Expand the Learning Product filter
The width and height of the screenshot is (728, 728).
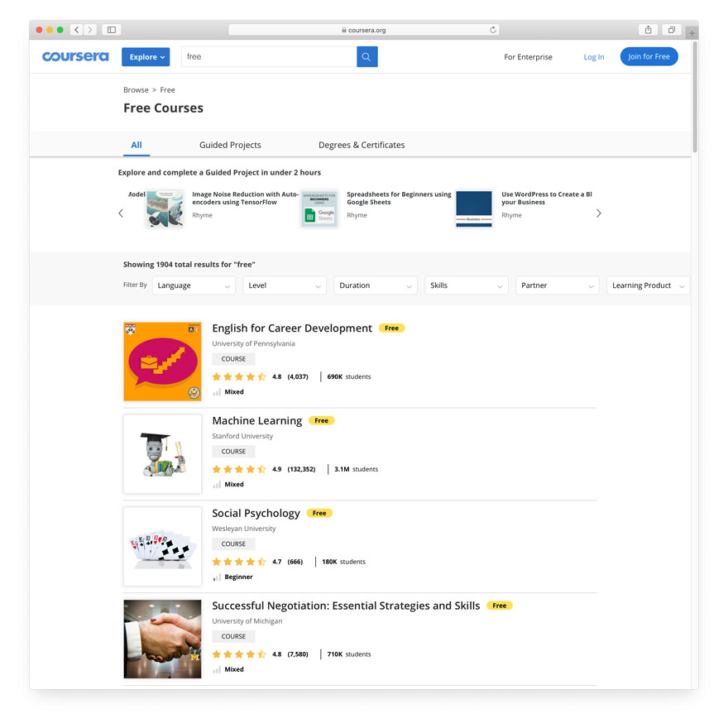point(648,285)
